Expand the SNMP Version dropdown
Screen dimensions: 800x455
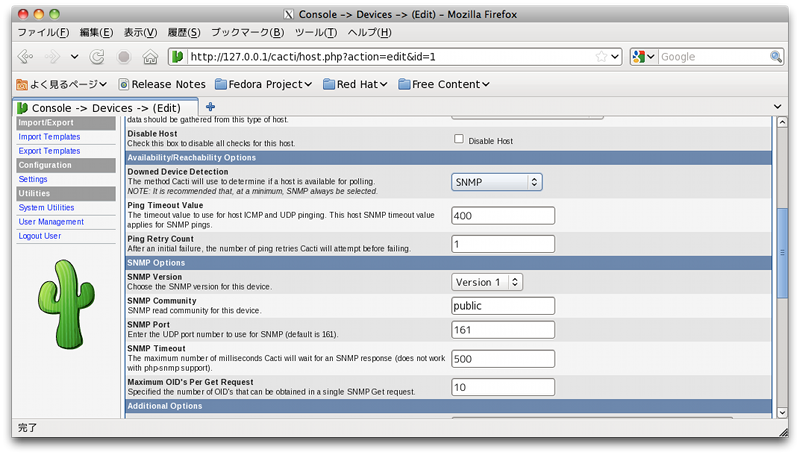[x=487, y=282]
